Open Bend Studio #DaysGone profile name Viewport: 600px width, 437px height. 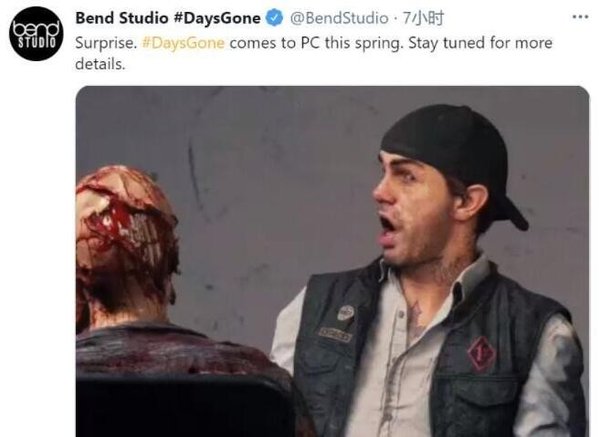coord(168,18)
